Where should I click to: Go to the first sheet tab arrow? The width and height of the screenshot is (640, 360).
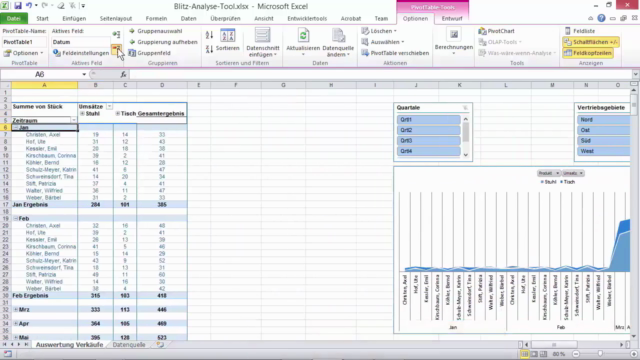coord(4,345)
